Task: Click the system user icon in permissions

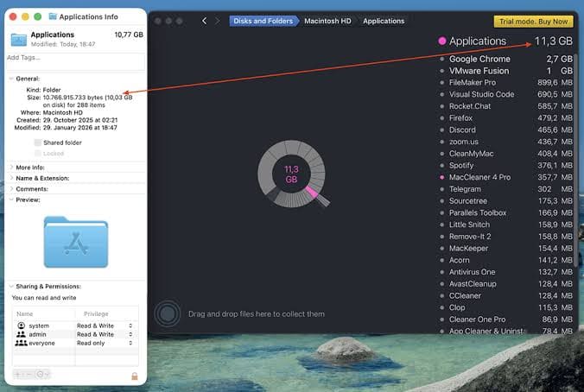Action: click(x=22, y=326)
